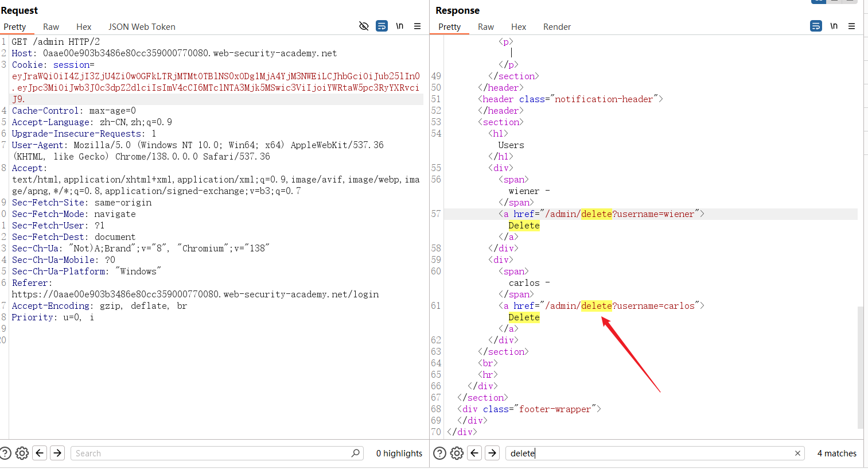This screenshot has width=868, height=469.
Task: Click the Upgrade-Insecure-Requests header line
Action: click(84, 134)
